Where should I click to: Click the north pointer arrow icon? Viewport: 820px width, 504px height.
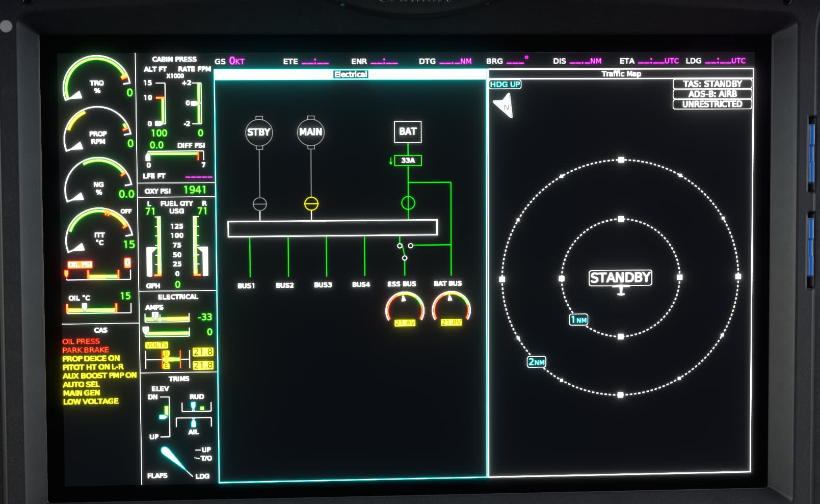[504, 106]
